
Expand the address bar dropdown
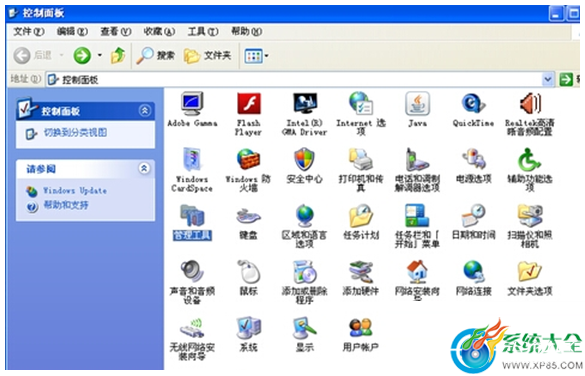[x=548, y=79]
